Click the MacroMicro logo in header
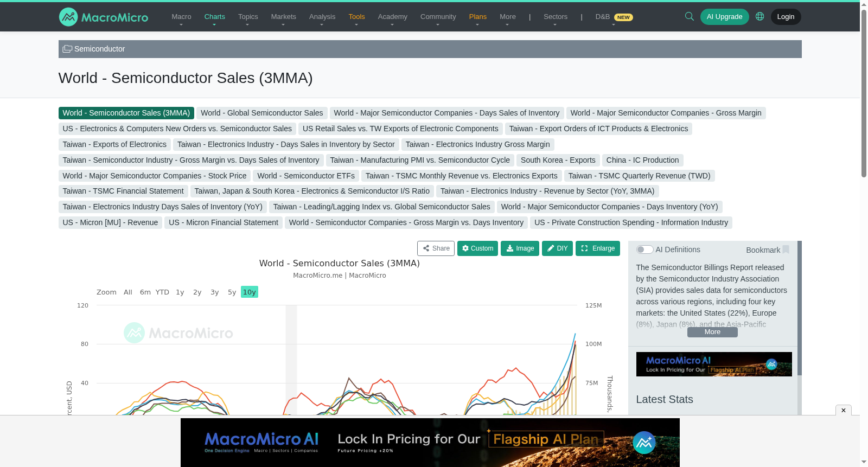Image resolution: width=868 pixels, height=467 pixels. (x=104, y=17)
